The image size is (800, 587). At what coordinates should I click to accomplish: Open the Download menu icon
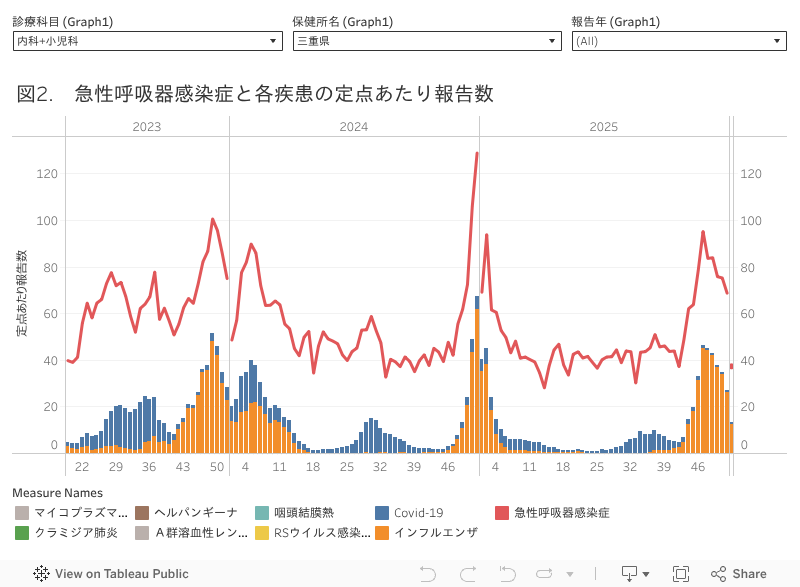click(635, 574)
